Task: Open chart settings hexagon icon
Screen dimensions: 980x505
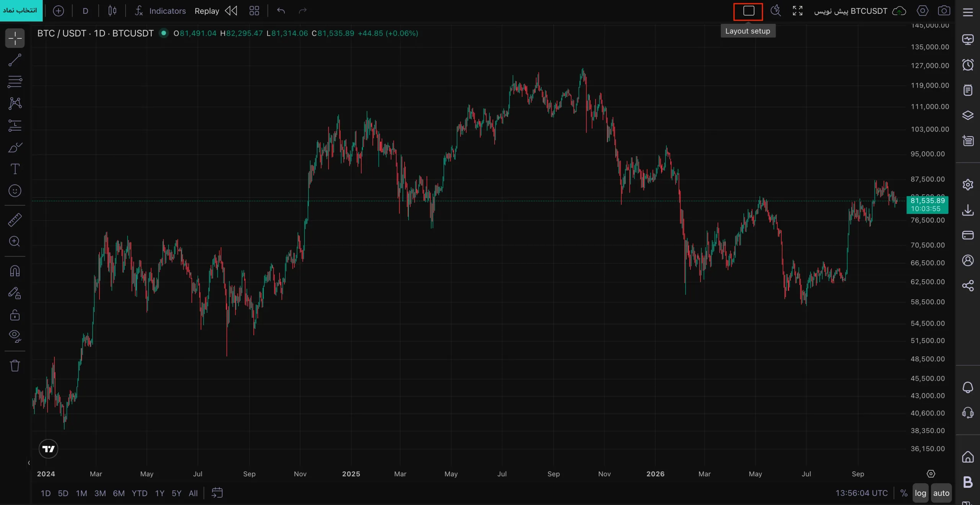Action: [923, 11]
